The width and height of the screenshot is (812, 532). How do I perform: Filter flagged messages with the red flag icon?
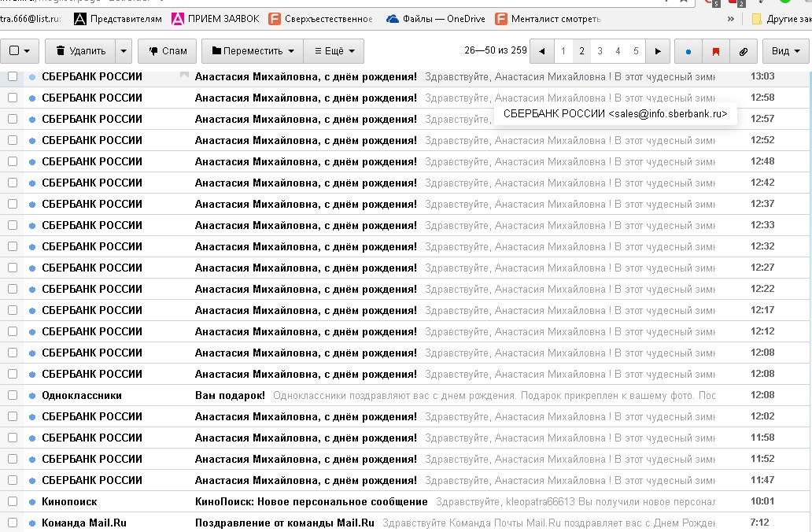point(715,51)
